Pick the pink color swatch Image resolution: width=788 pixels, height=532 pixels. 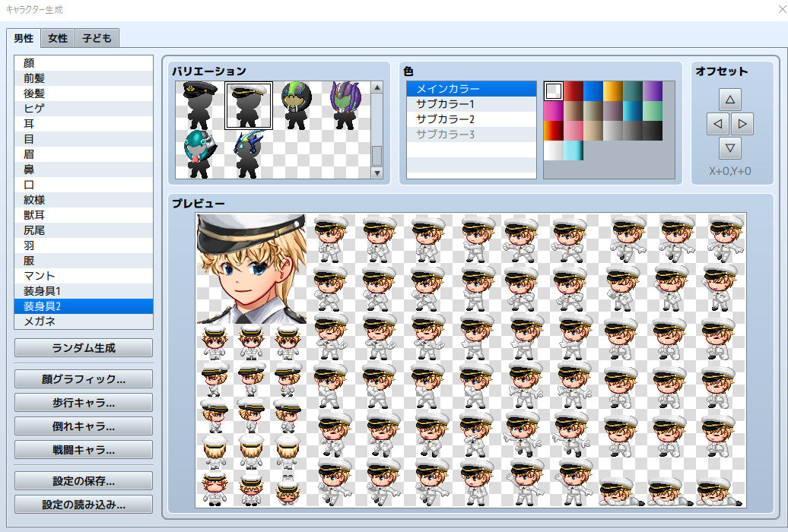574,131
